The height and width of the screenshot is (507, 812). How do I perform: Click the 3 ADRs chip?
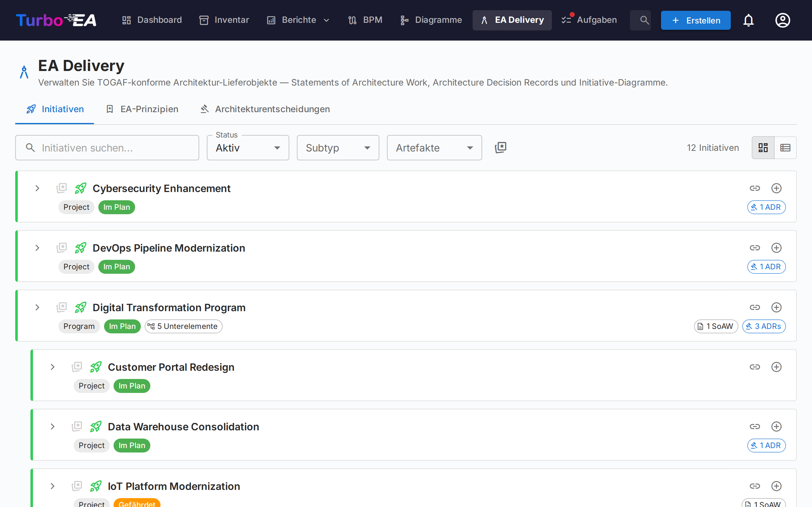click(764, 326)
